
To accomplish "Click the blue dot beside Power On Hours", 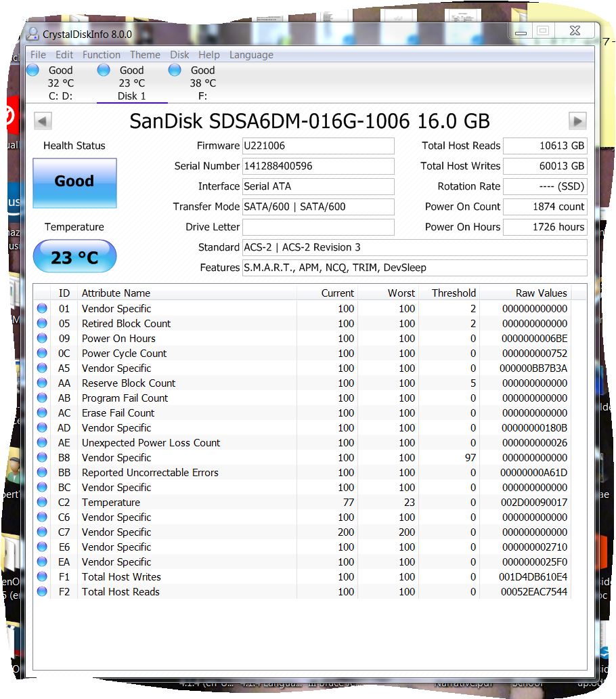I will (42, 338).
